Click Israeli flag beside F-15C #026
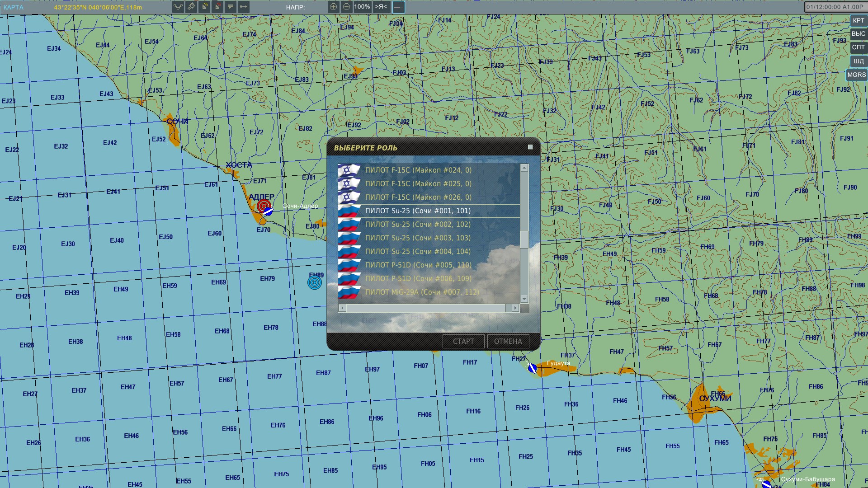868x488 pixels. (x=349, y=197)
